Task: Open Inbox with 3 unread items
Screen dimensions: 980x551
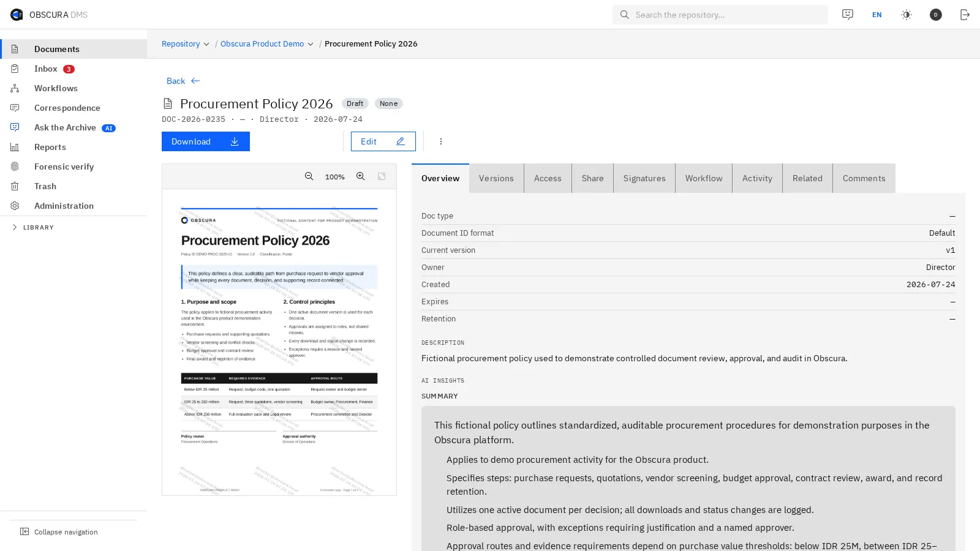Action: tap(73, 69)
